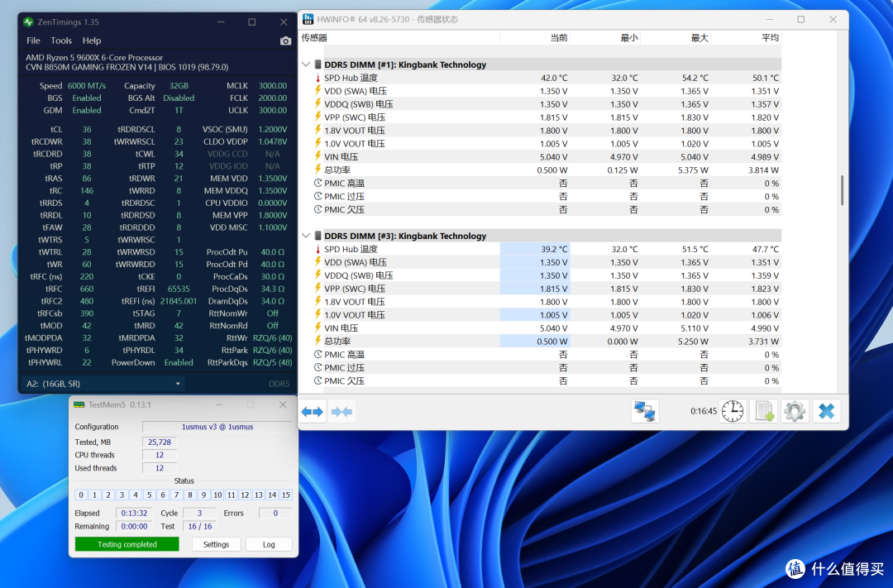This screenshot has height=588, width=893.
Task: Select DIMM #3 VIN 电压 row
Action: coord(547,327)
